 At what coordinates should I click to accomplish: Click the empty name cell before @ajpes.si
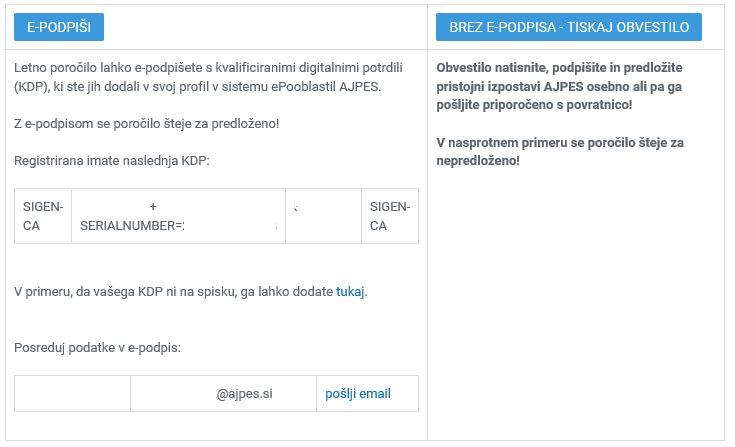click(x=72, y=394)
